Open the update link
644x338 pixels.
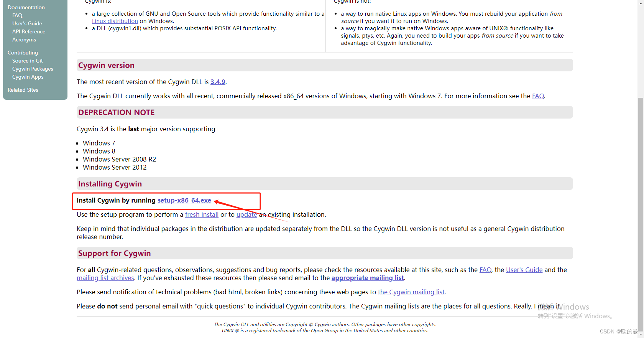click(247, 214)
